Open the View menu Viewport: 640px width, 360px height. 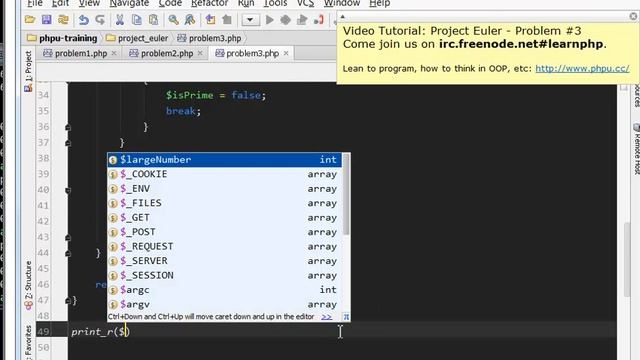[x=89, y=3]
